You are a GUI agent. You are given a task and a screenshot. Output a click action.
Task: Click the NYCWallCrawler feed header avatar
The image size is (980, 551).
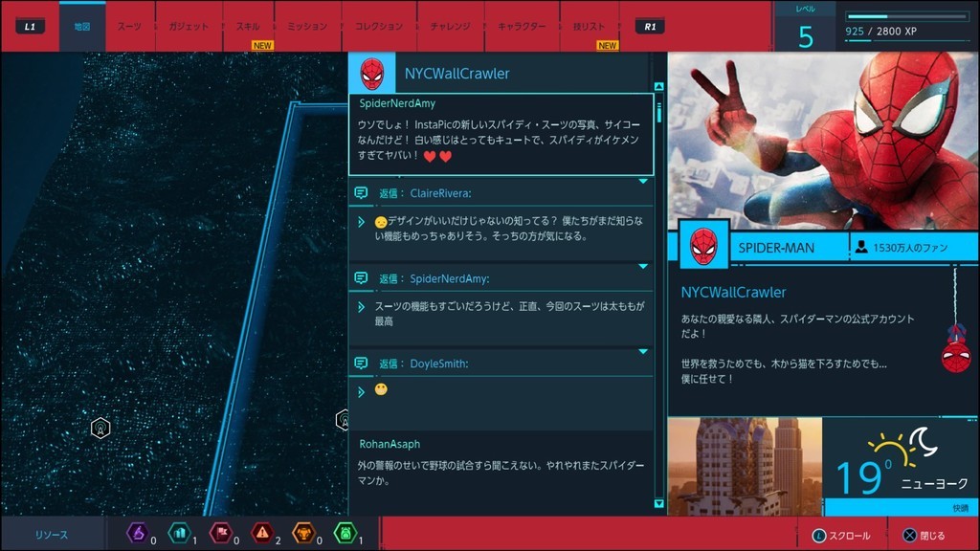click(x=372, y=73)
